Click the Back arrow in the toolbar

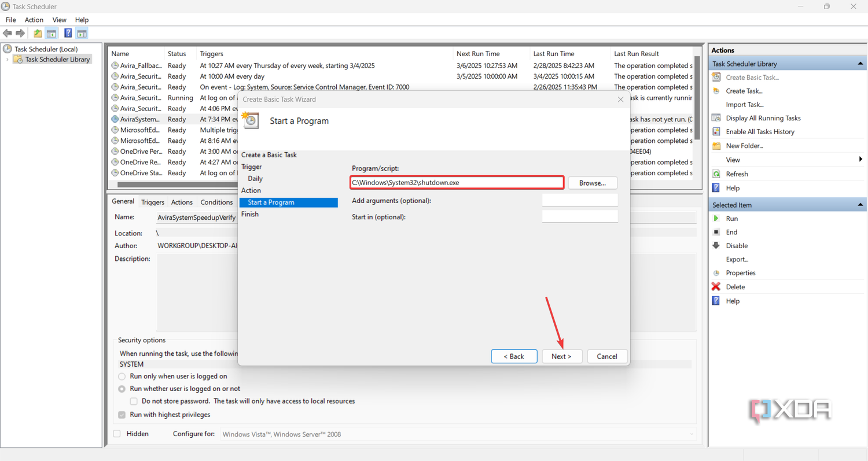(8, 34)
